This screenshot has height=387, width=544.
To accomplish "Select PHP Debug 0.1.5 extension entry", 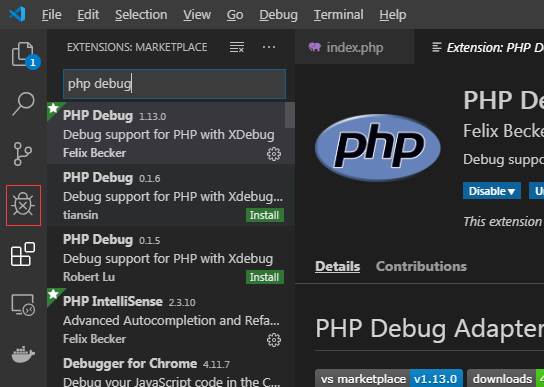I will point(171,257).
